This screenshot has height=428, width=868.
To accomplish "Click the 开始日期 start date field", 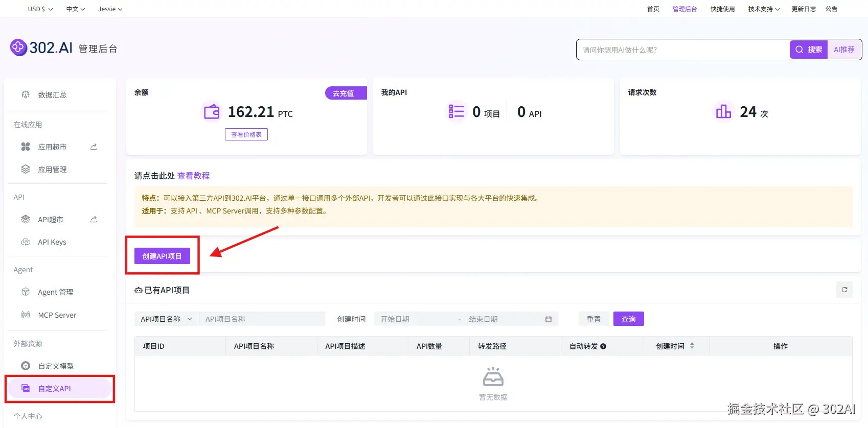I will coord(415,319).
